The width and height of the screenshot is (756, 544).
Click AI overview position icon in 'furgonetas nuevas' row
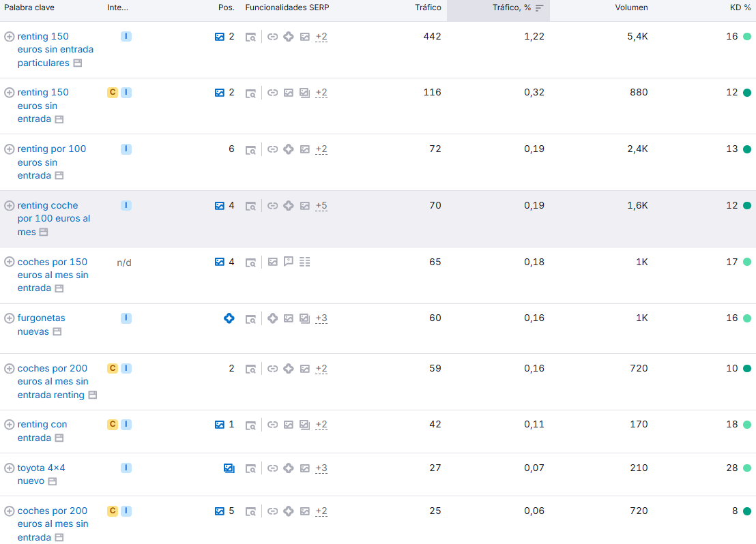click(x=229, y=318)
